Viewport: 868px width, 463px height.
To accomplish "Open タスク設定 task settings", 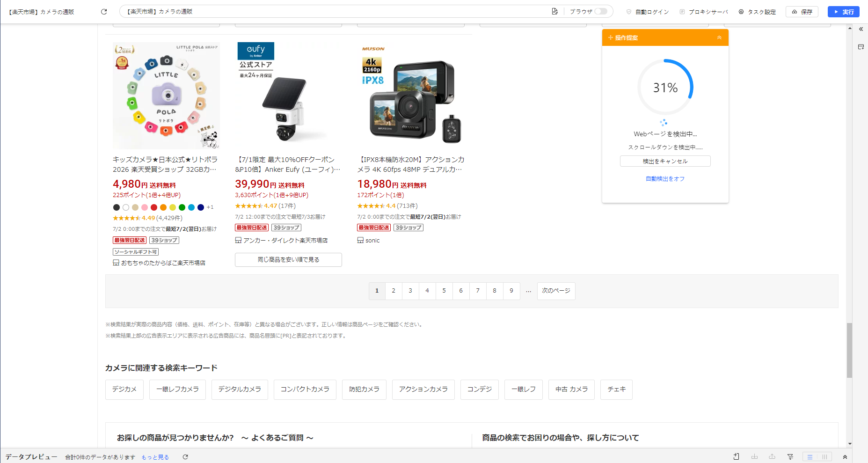I will pyautogui.click(x=757, y=12).
